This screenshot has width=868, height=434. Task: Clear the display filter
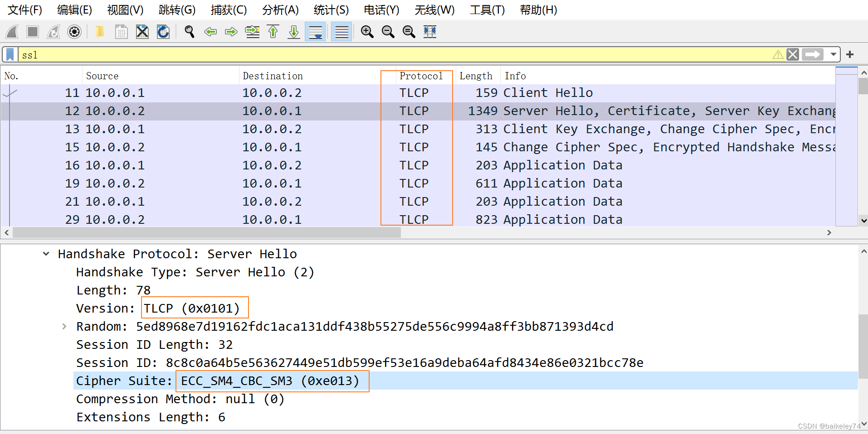pos(793,55)
